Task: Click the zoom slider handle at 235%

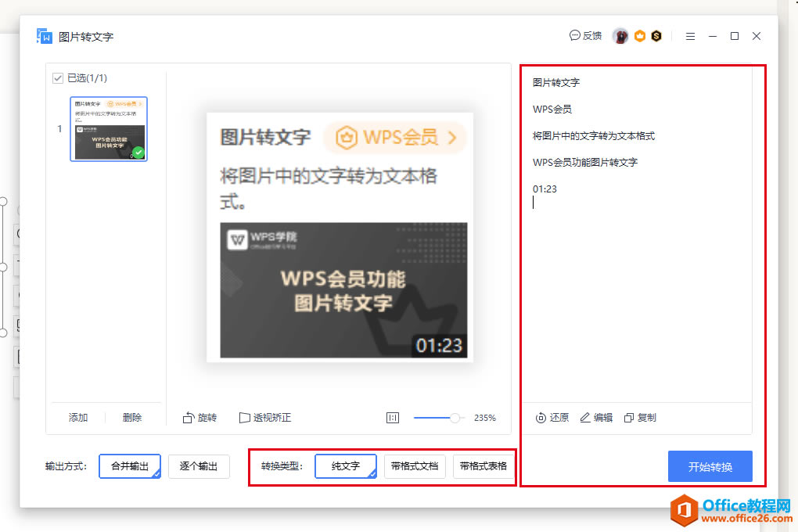Action: pyautogui.click(x=455, y=418)
